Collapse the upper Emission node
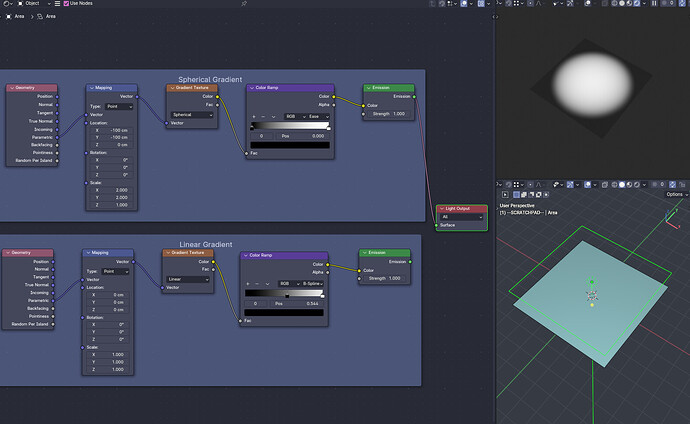The image size is (690, 424). coord(368,88)
